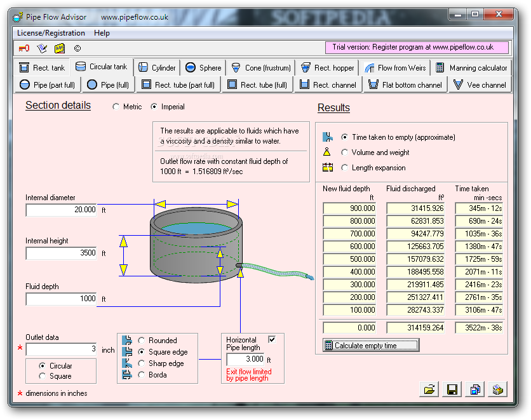
Task: Click Calculate empty time button
Action: coord(371,345)
